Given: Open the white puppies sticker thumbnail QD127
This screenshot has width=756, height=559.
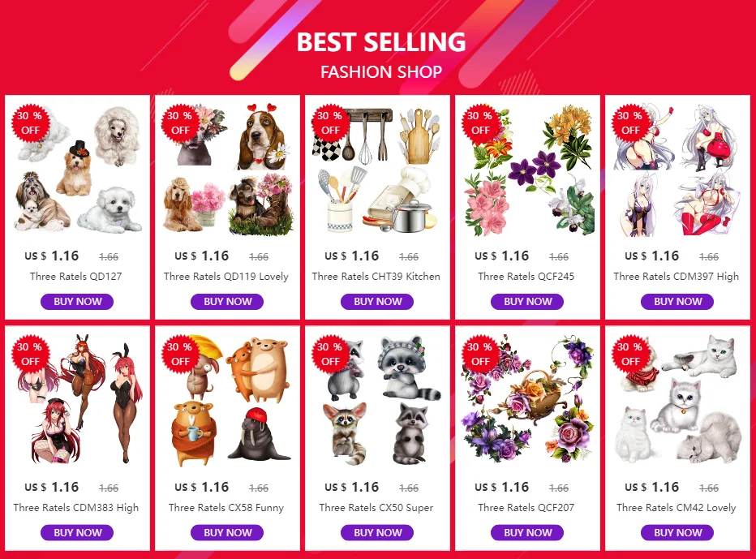Looking at the screenshot, I should [x=78, y=170].
